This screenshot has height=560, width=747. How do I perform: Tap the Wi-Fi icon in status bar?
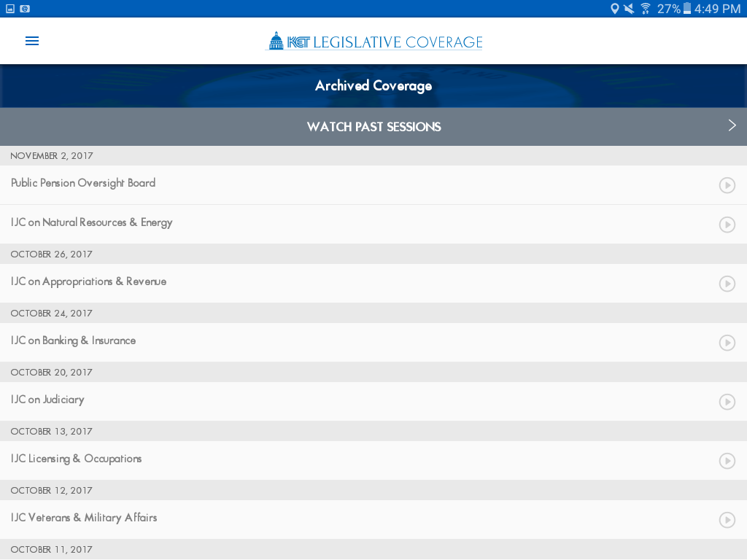coord(646,9)
